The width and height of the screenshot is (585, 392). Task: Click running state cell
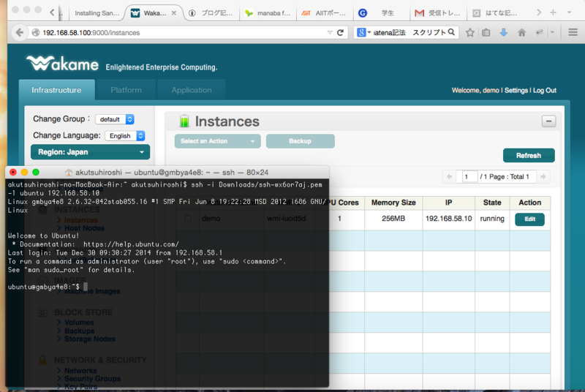[491, 219]
